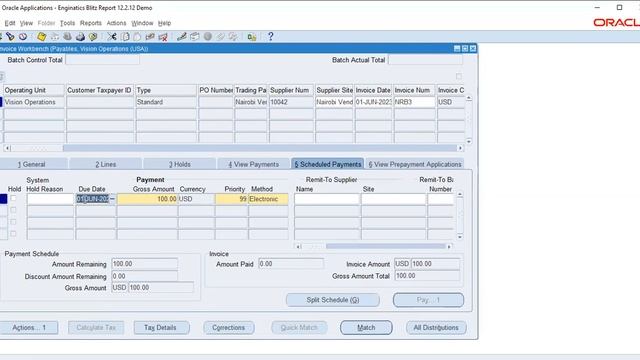Click the Edit Field toolbar icon
Viewport: 640px width, 360px height.
click(x=182, y=37)
